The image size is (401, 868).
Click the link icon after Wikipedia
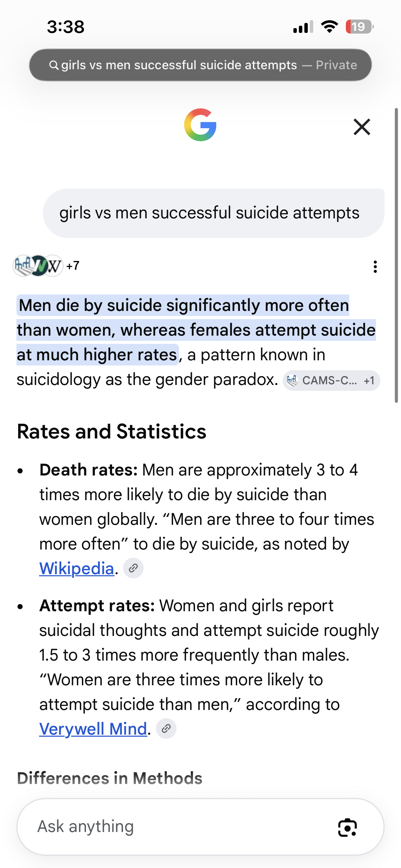pyautogui.click(x=133, y=568)
